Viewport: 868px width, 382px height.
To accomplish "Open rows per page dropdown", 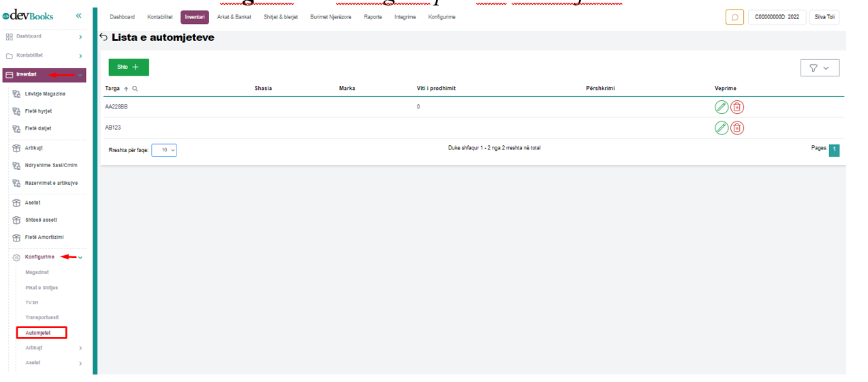I will pos(164,150).
